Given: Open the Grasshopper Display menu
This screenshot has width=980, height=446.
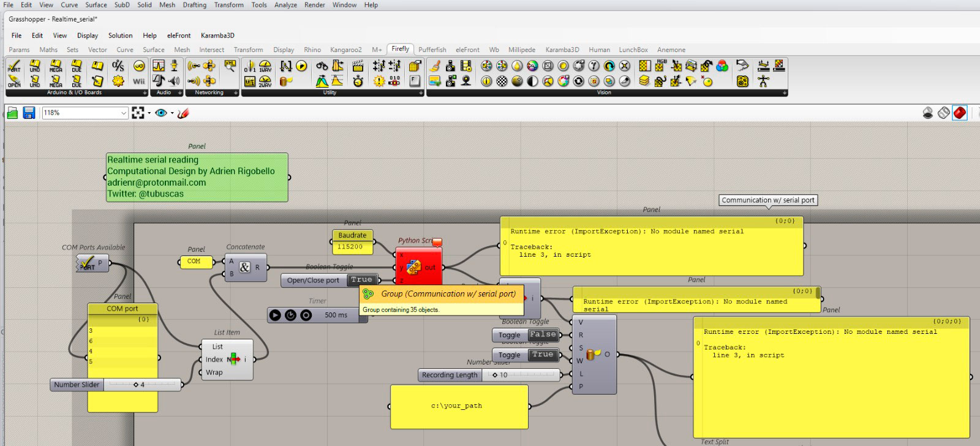Looking at the screenshot, I should (88, 36).
